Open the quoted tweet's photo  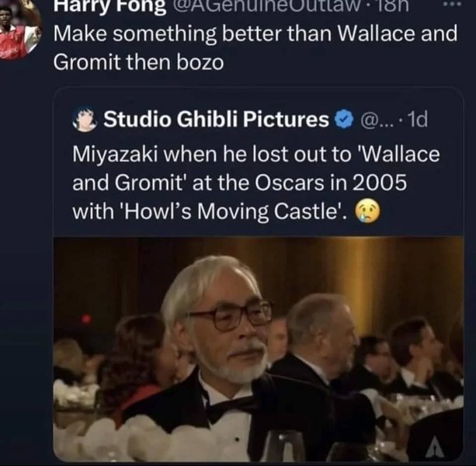[x=258, y=349]
